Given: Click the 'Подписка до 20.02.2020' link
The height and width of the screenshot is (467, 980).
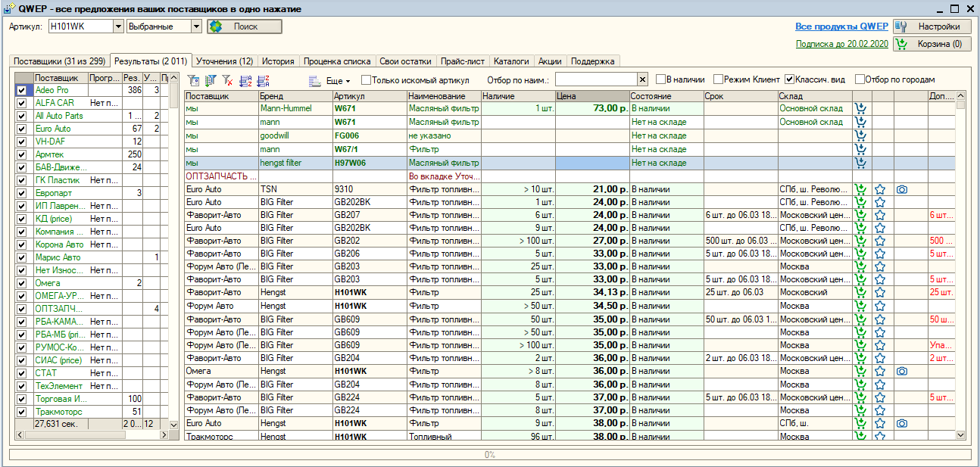Looking at the screenshot, I should point(841,44).
